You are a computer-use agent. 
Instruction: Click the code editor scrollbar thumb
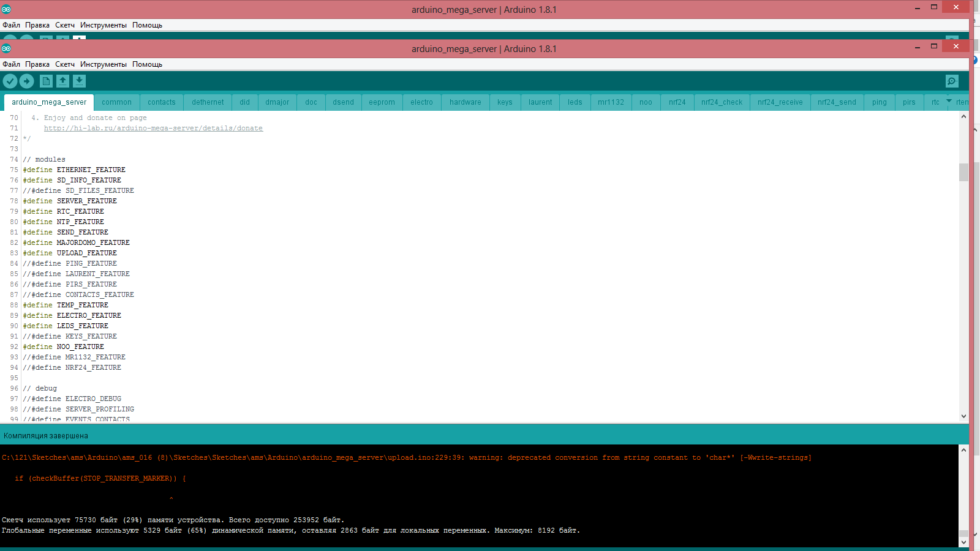tap(963, 172)
